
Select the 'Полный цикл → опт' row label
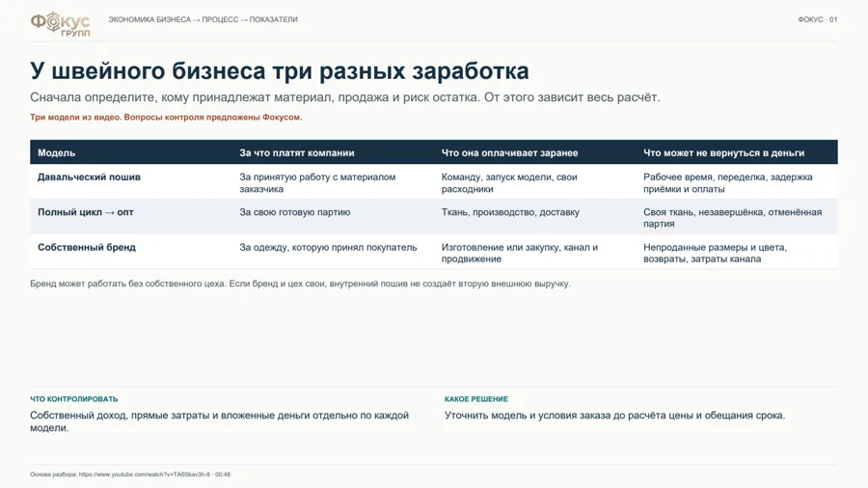point(86,212)
